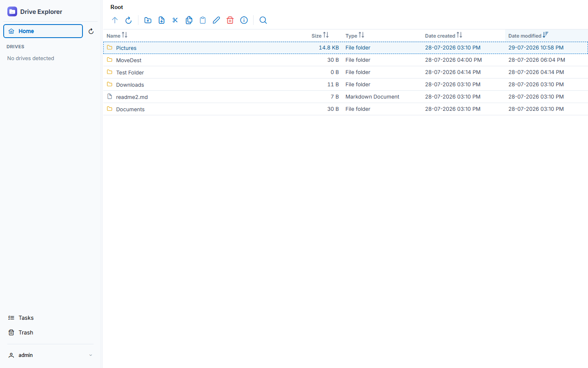Rename the selected item with pencil icon

point(216,20)
